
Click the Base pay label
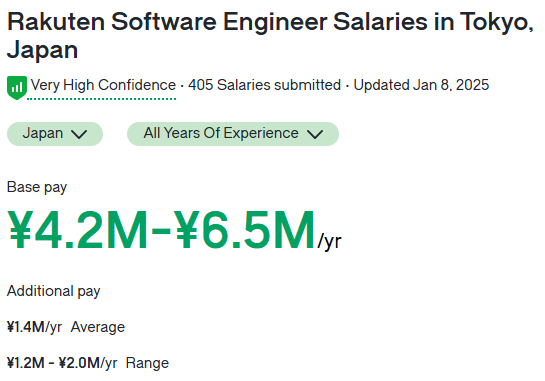point(37,187)
